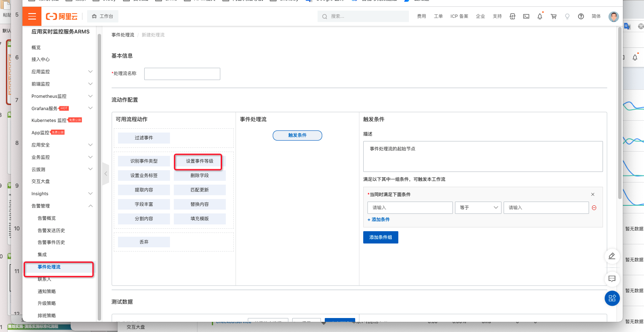644x332 pixels.
Task: Open 企业 menu in header
Action: (x=480, y=17)
